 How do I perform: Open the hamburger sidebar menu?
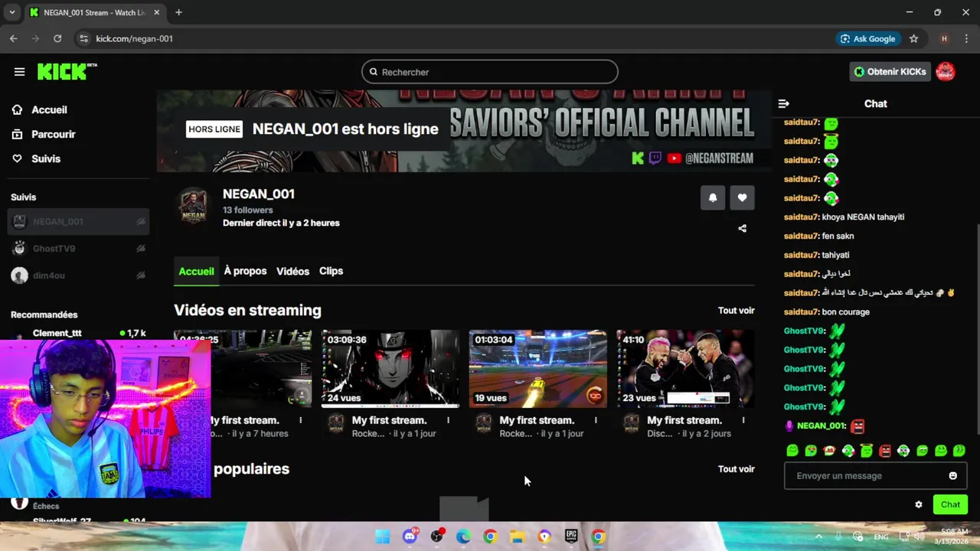tap(19, 72)
